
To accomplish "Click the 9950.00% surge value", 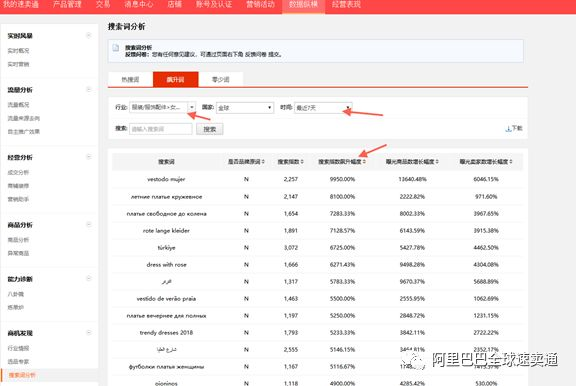I will coord(342,179).
